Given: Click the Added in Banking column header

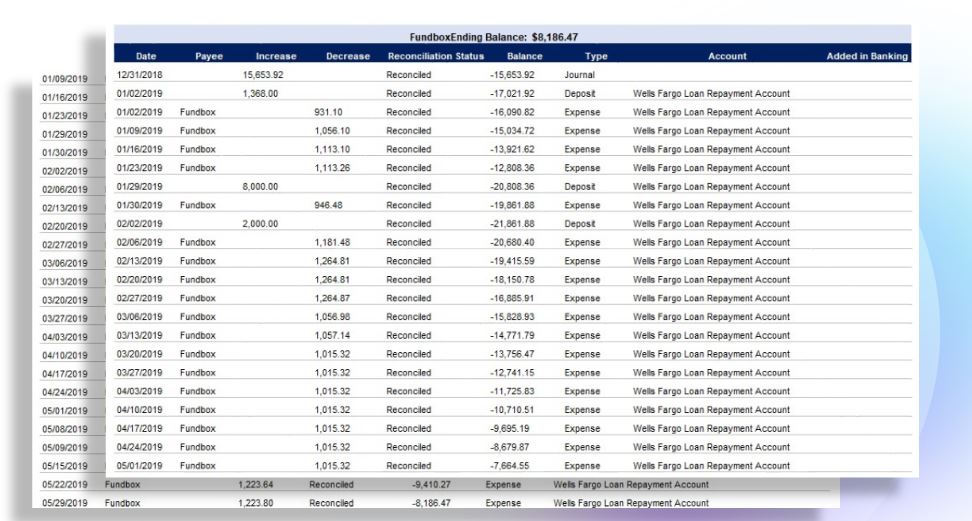Looking at the screenshot, I should [x=867, y=56].
